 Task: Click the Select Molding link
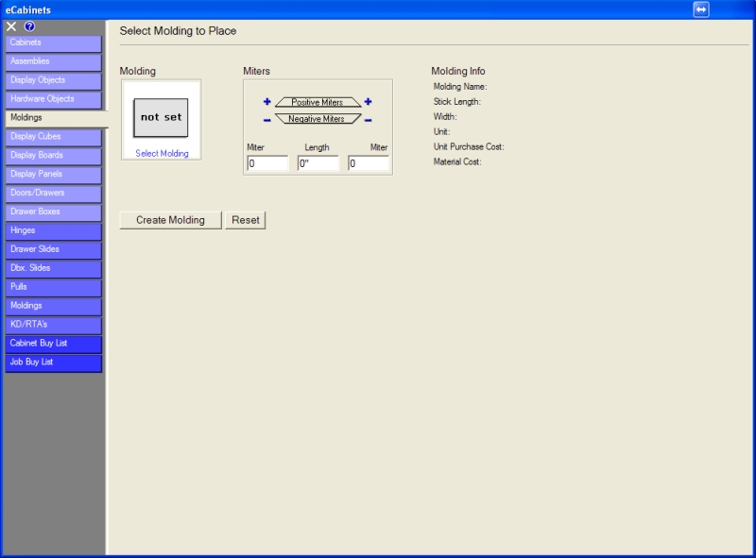tap(162, 154)
